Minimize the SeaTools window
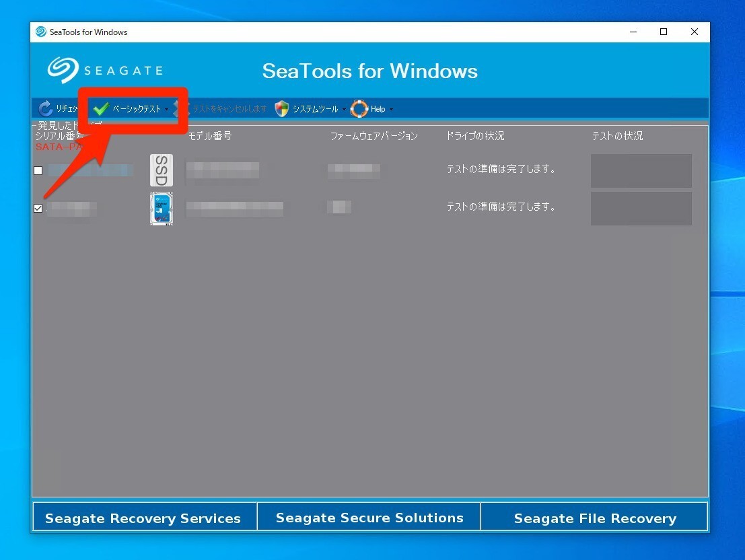The width and height of the screenshot is (745, 560). point(633,32)
